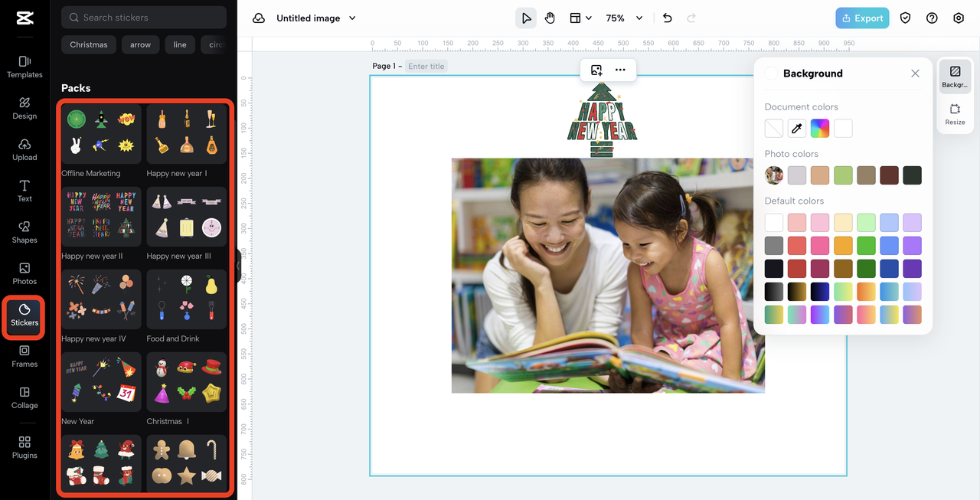Undo the last action
The width and height of the screenshot is (980, 500).
pos(667,18)
